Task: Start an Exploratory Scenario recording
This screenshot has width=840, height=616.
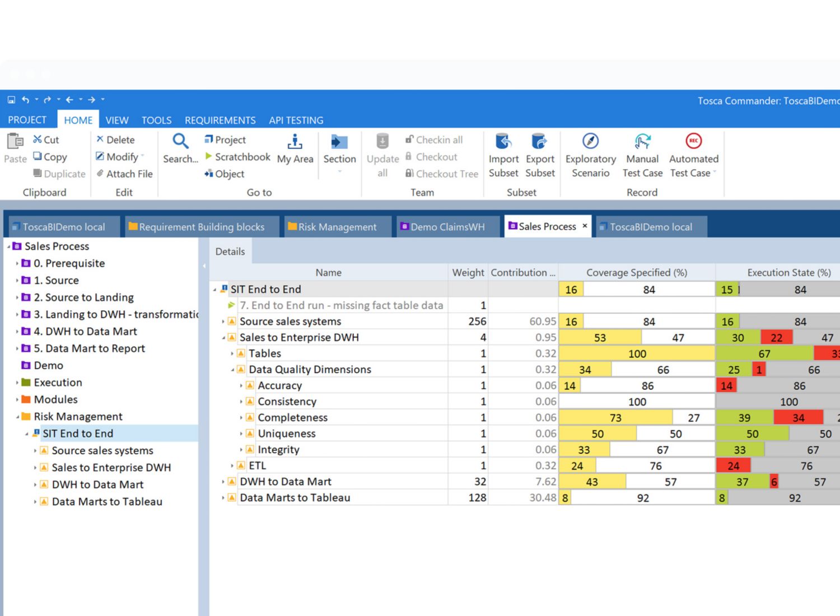Action: (590, 142)
